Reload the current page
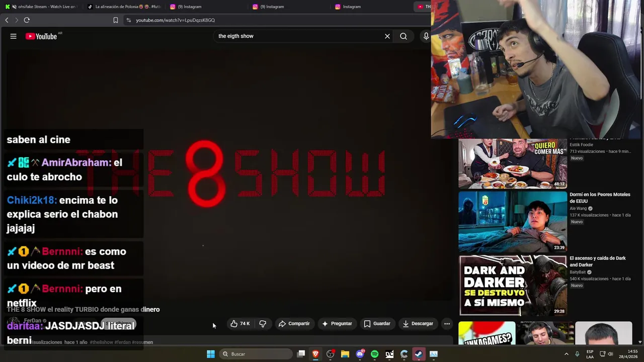Viewport: 644px width, 362px height. (x=27, y=20)
